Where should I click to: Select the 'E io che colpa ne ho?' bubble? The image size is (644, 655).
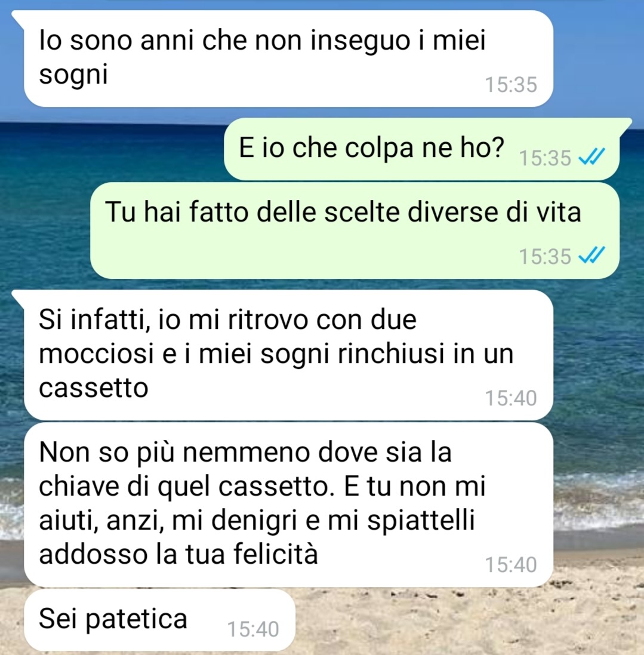point(422,149)
